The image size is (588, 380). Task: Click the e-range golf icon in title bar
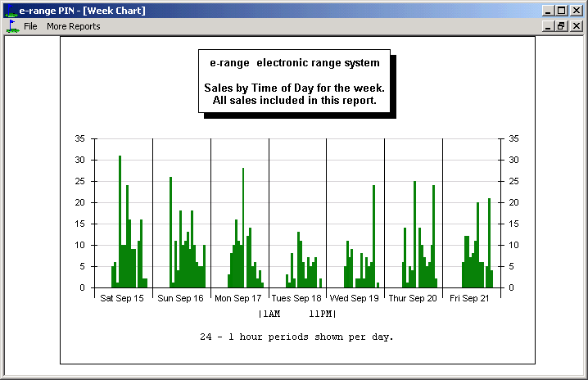click(x=9, y=10)
